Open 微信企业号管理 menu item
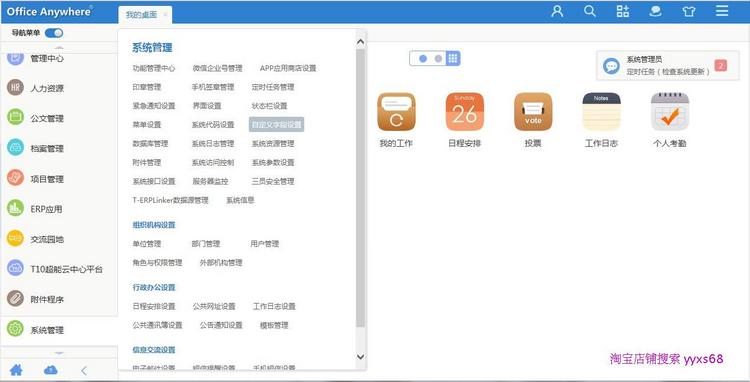 coord(218,68)
